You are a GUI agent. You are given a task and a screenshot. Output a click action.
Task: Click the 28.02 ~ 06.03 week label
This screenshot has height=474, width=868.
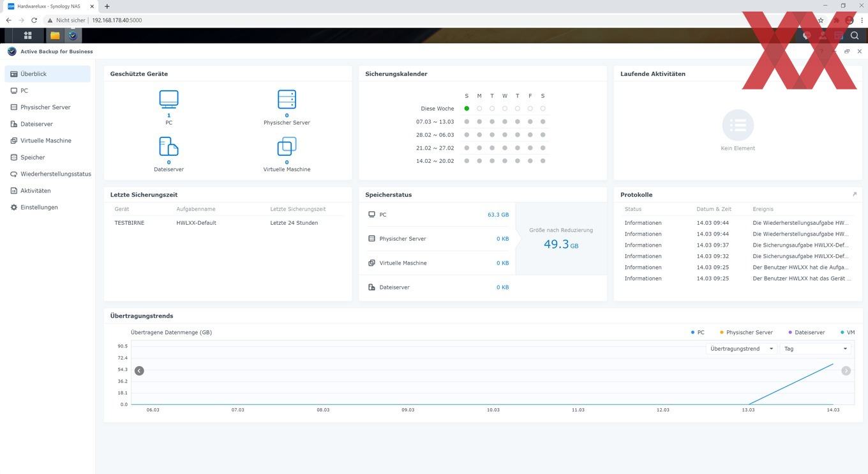(x=435, y=135)
